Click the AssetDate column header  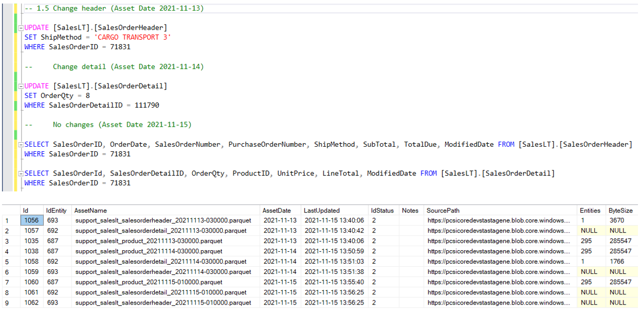[277, 211]
